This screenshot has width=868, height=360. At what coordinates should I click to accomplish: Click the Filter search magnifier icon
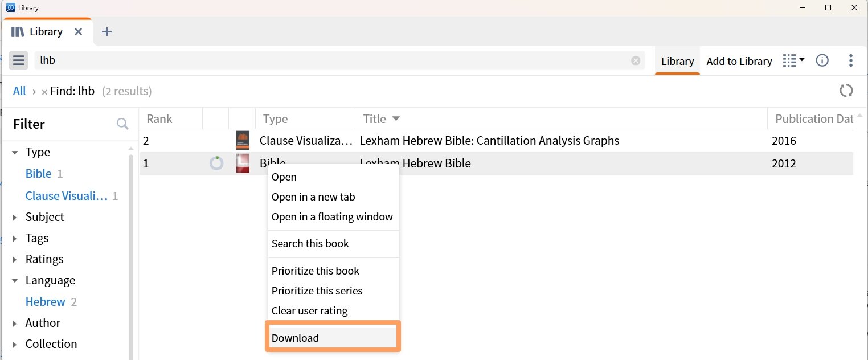click(x=122, y=124)
